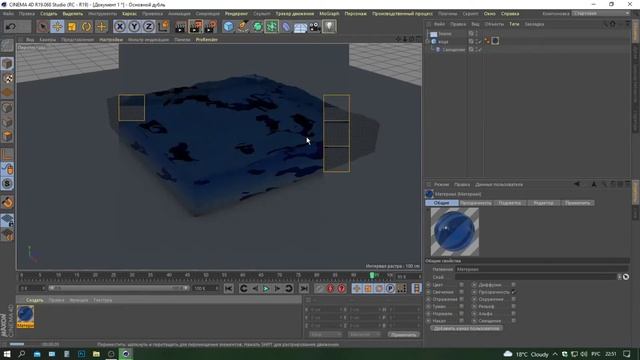Switch to Texture mode checkered icon
The width and height of the screenshot is (640, 360).
(x=7, y=78)
